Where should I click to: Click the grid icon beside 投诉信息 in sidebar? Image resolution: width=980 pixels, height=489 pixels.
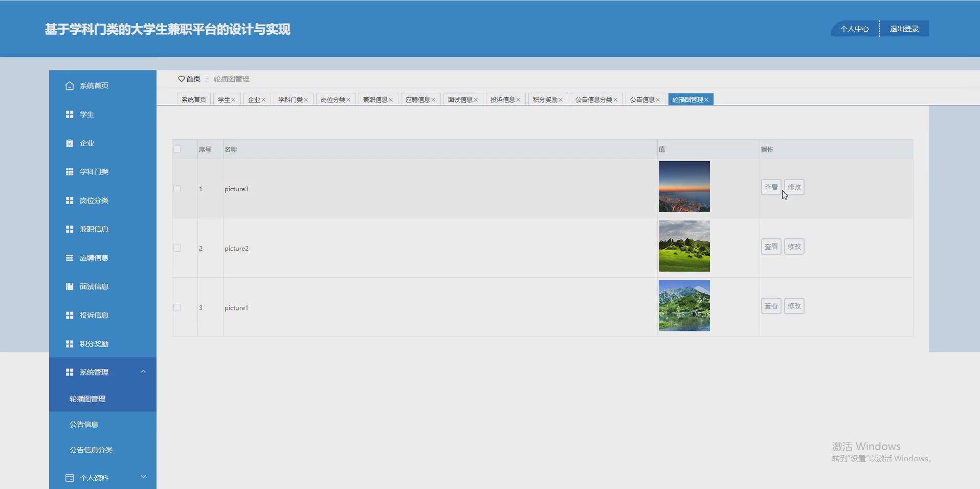(x=70, y=315)
